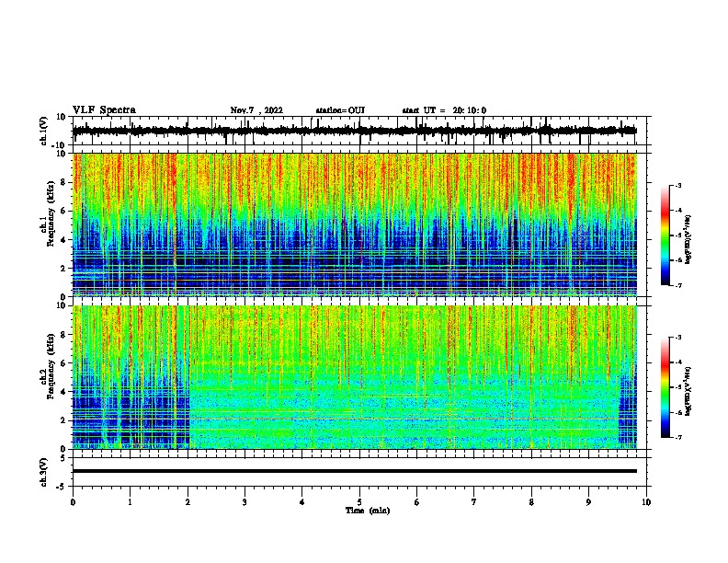This screenshot has width=728, height=563.
Task: Click time axis tick label "3"
Action: tap(245, 502)
